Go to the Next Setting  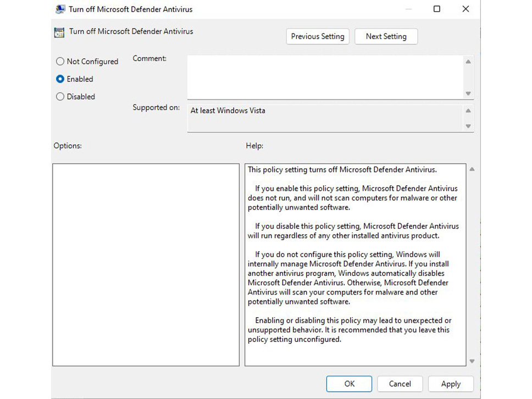pos(386,36)
